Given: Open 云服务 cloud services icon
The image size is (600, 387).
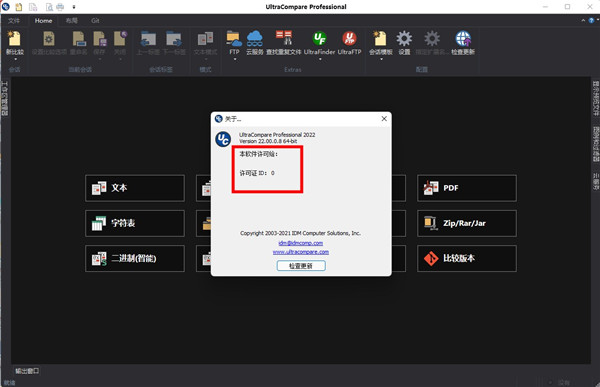Looking at the screenshot, I should tap(254, 39).
